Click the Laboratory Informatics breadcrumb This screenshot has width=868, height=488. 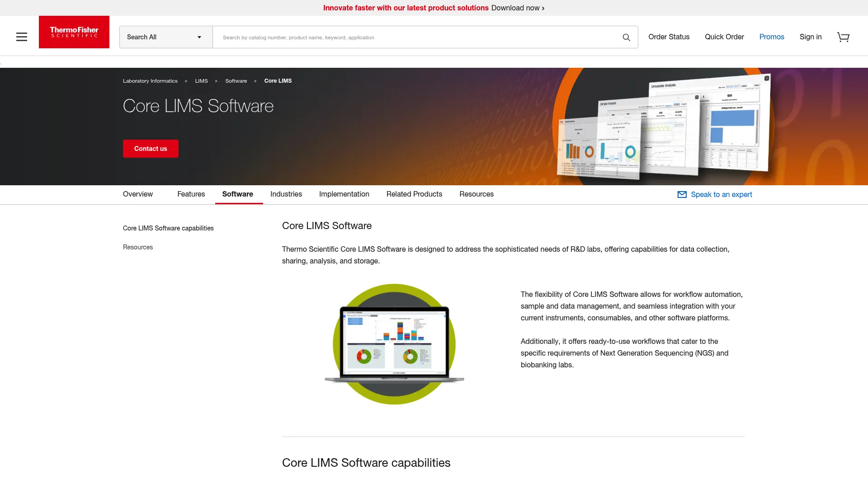pyautogui.click(x=150, y=81)
